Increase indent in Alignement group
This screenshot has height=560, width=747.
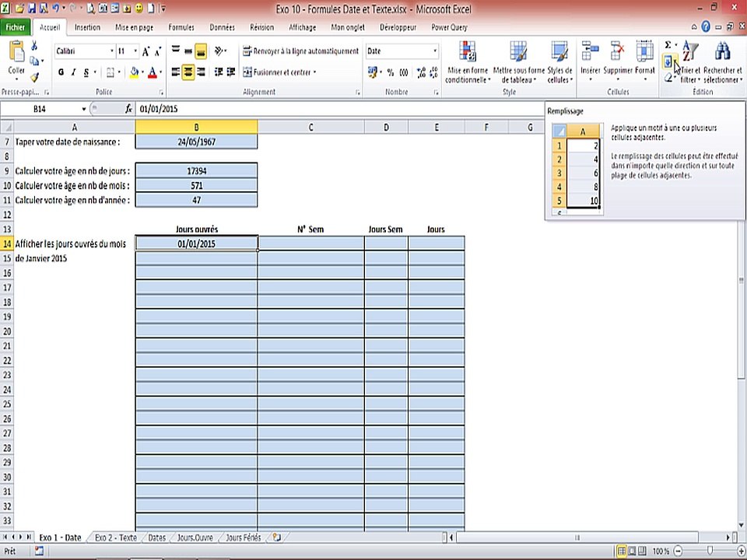tap(231, 72)
